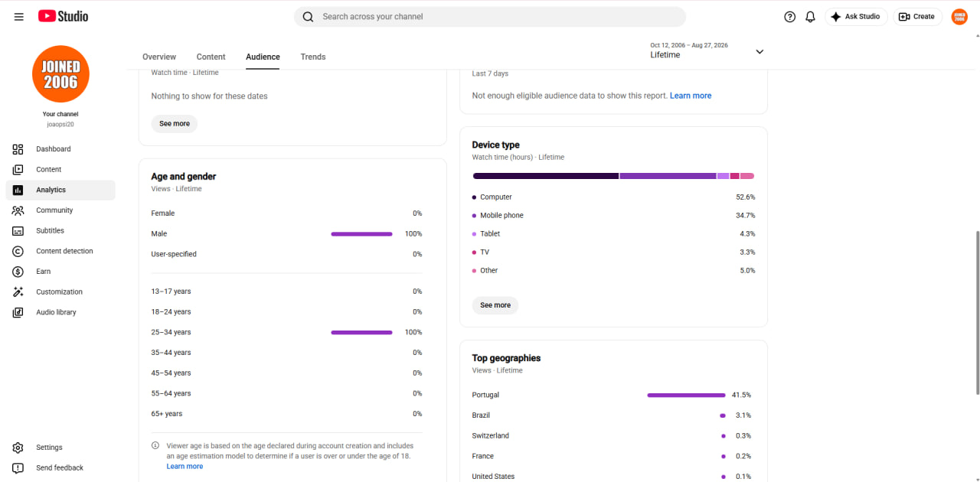Click the Content detection copyright icon
Screen dimensions: 980x482
point(18,251)
